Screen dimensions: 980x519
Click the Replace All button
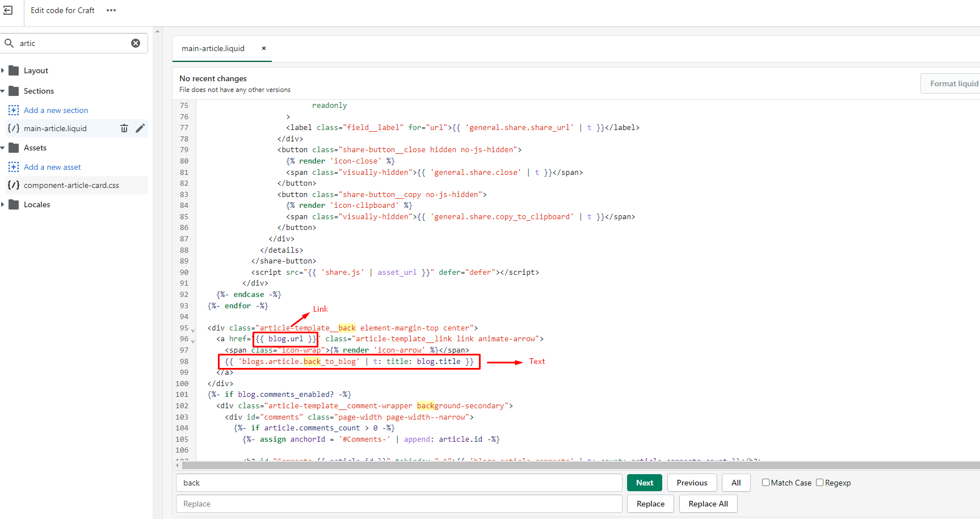tap(708, 504)
